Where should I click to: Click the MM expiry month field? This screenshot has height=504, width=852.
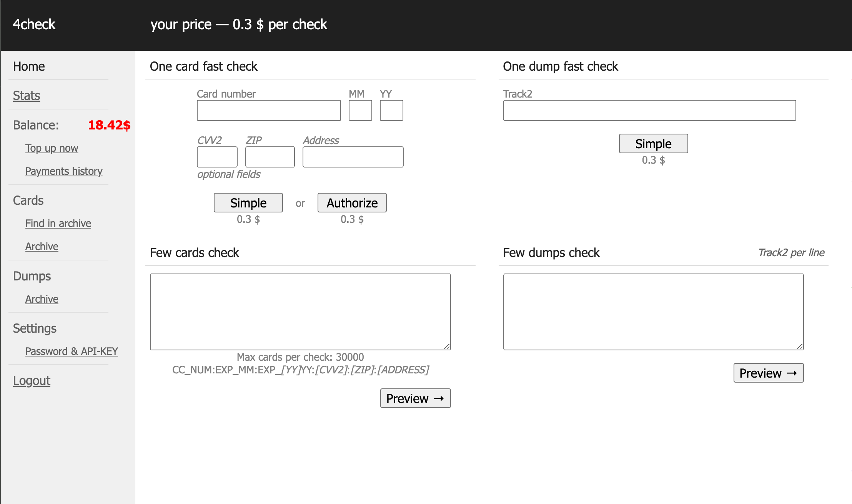360,111
